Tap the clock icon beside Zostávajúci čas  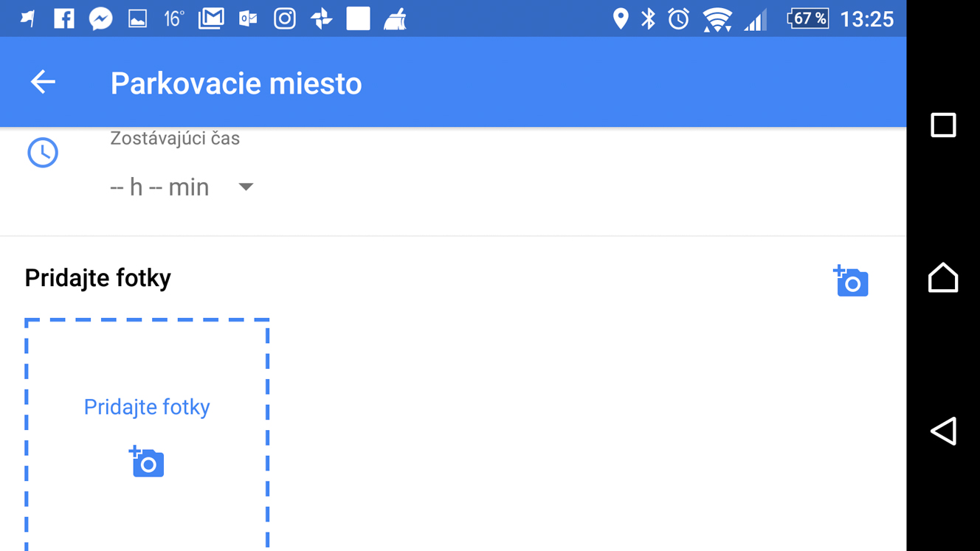43,153
